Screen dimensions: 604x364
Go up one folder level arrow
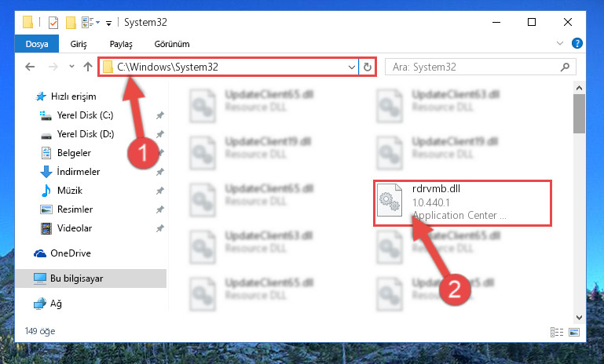click(x=88, y=67)
